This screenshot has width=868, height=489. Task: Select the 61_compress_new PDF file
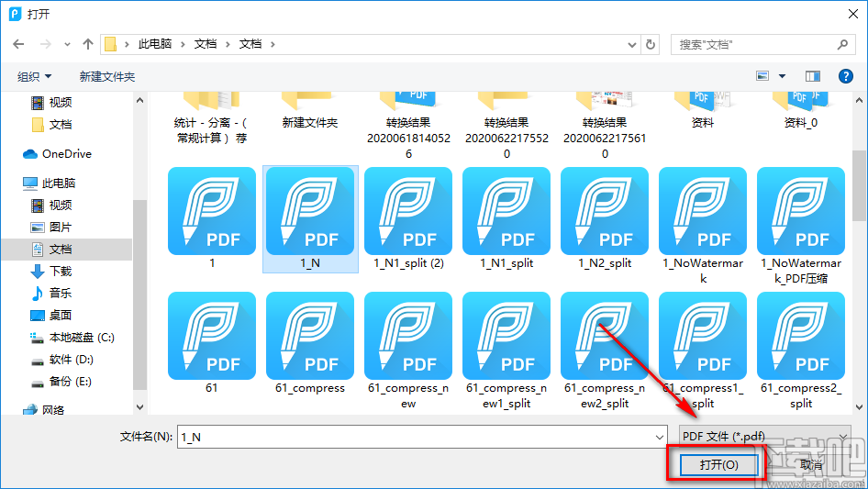408,351
